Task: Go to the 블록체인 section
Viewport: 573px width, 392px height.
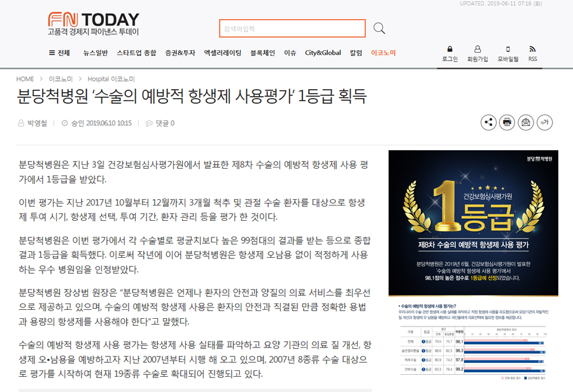Action: [262, 53]
